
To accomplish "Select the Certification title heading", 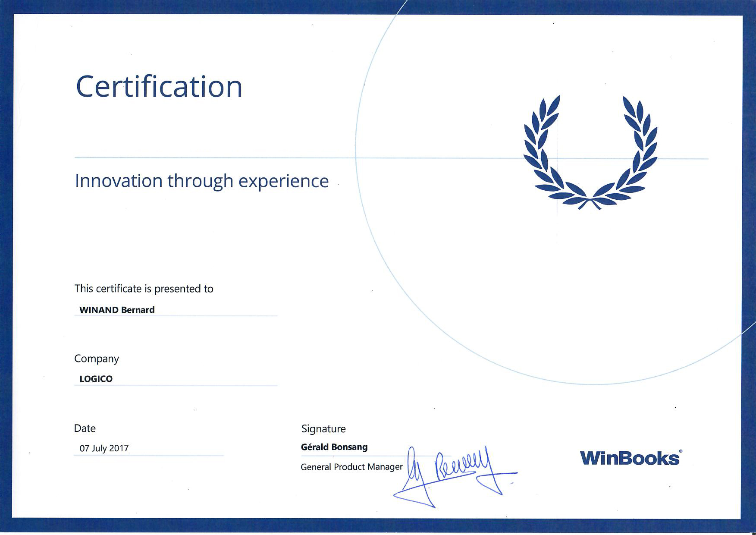I will (x=160, y=88).
